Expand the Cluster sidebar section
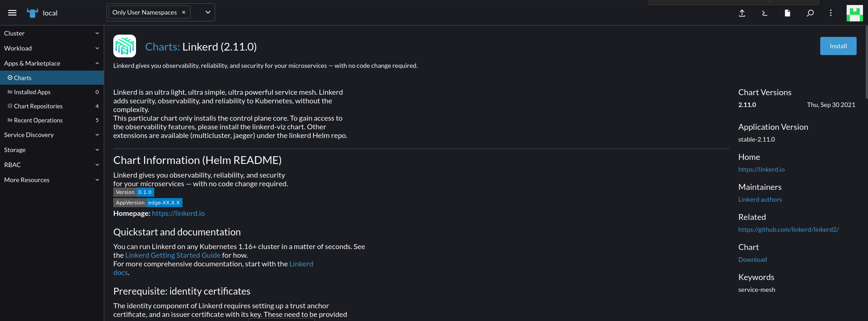The width and height of the screenshot is (868, 321). click(51, 33)
